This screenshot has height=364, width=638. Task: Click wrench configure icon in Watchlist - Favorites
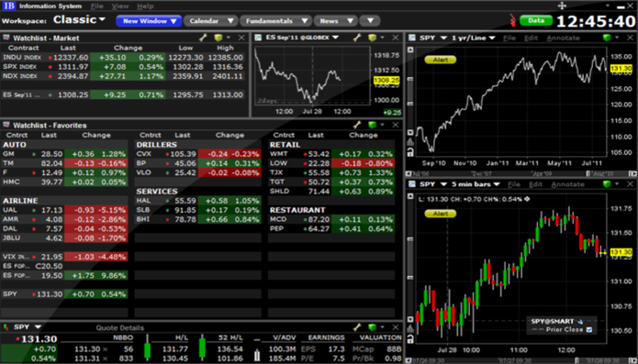(357, 125)
